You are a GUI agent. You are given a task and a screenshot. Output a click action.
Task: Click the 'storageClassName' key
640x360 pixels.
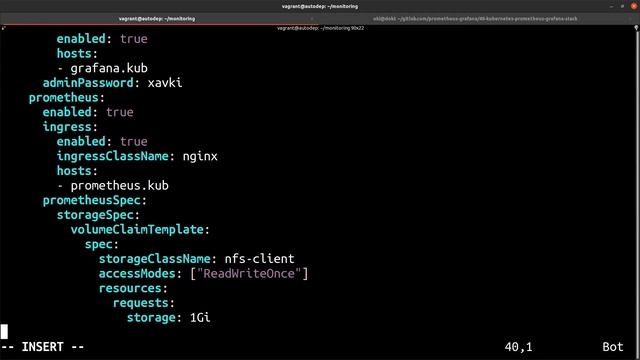click(155, 259)
